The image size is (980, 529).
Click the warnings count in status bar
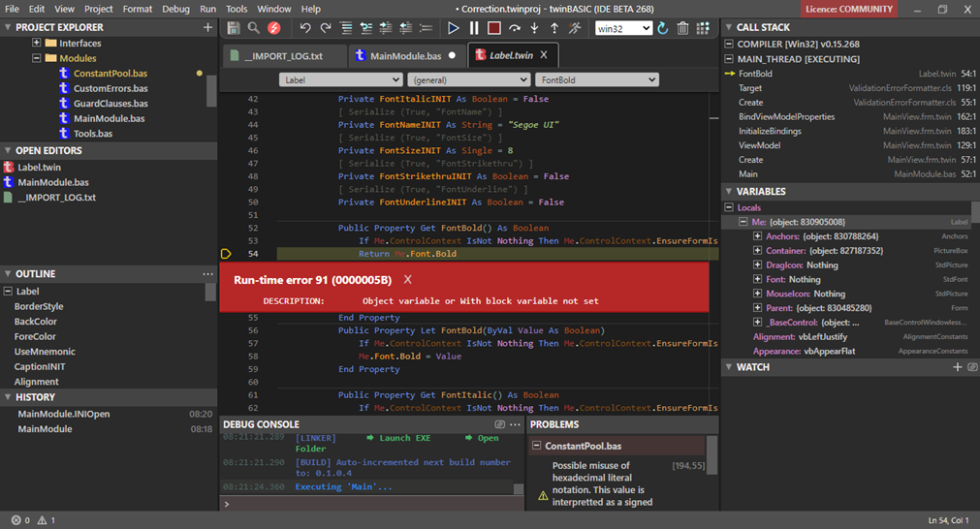47,520
